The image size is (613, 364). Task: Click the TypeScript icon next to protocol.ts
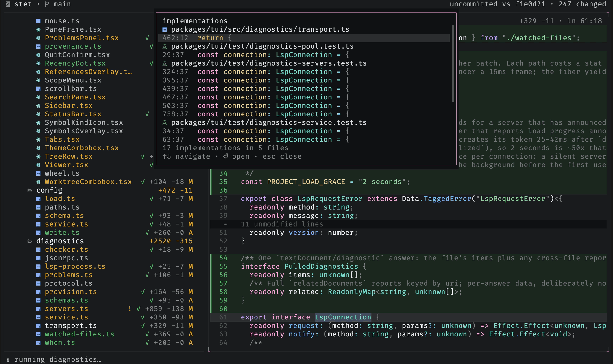click(x=39, y=284)
